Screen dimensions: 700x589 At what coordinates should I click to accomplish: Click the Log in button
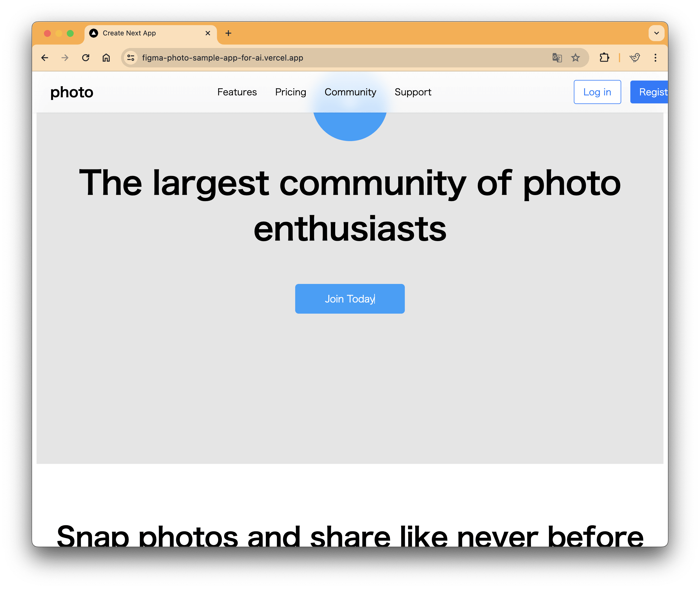point(597,92)
